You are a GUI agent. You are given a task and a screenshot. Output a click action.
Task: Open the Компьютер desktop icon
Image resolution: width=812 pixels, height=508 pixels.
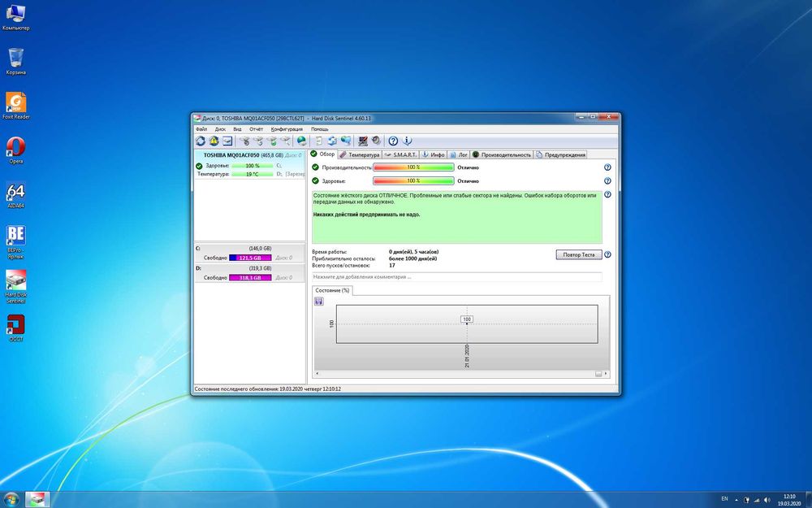pyautogui.click(x=15, y=17)
